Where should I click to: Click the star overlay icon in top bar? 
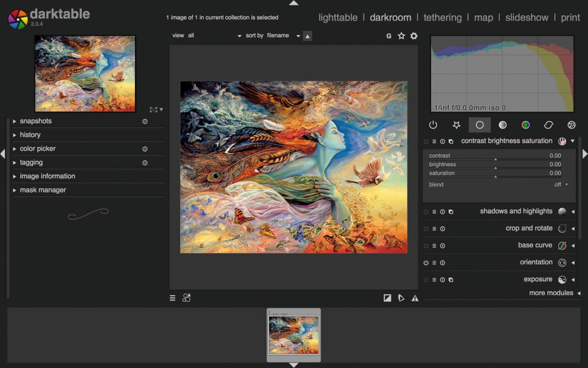tap(401, 36)
